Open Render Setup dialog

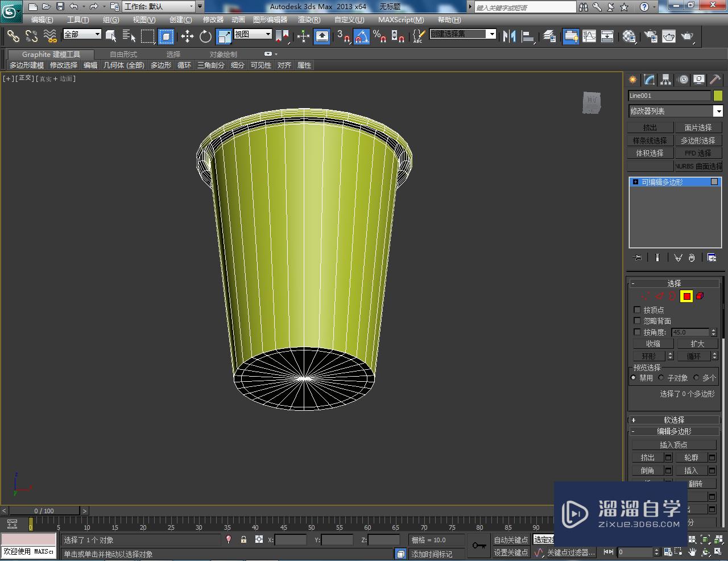click(650, 36)
